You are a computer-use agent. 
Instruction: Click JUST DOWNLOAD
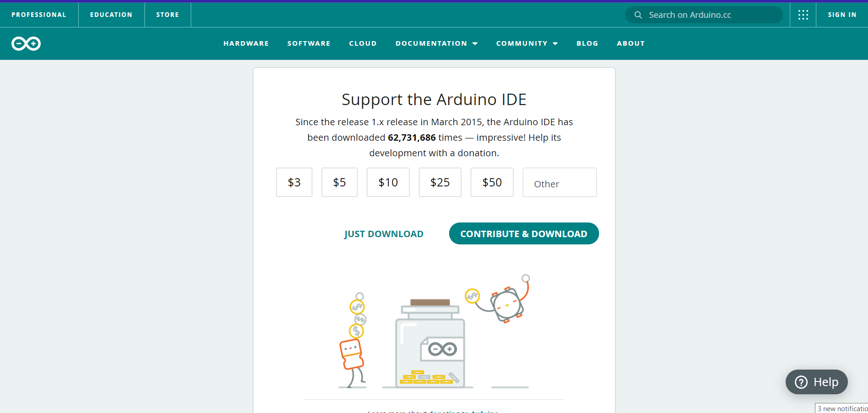(x=384, y=233)
